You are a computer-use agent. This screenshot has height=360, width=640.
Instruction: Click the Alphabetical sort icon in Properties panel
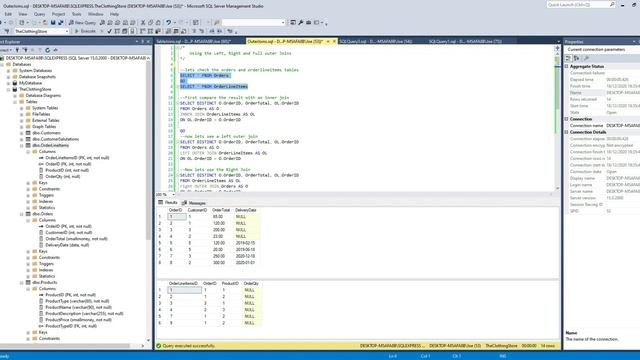[x=576, y=58]
